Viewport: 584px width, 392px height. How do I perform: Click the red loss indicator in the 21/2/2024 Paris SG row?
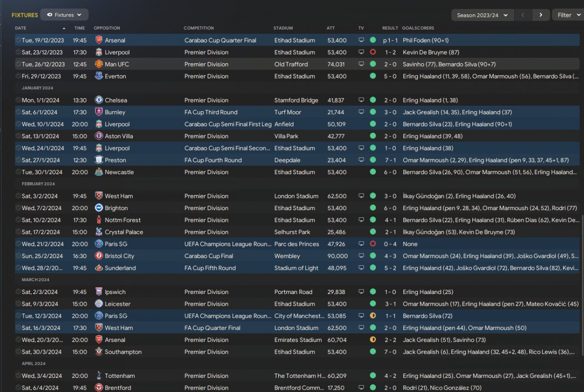pyautogui.click(x=373, y=244)
